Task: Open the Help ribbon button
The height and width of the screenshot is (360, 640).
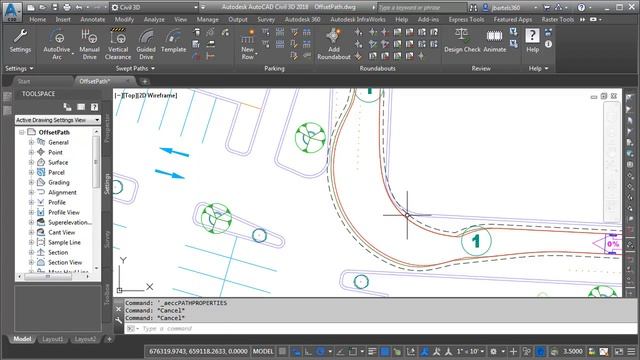Action: click(532, 41)
